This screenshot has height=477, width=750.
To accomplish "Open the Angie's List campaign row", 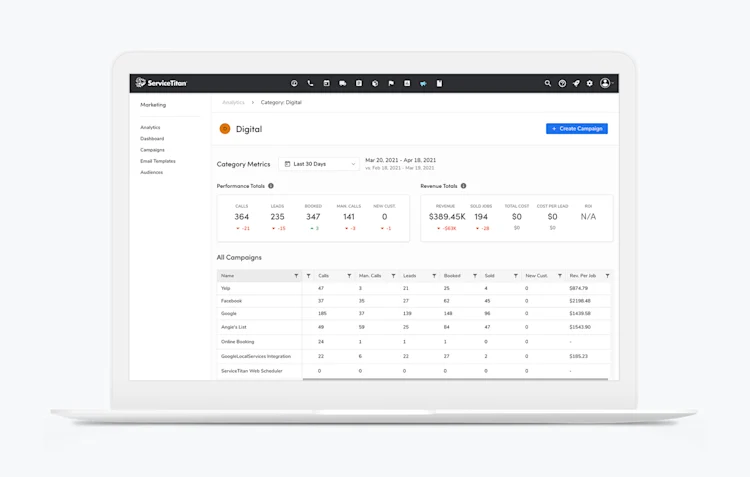I will (x=414, y=327).
